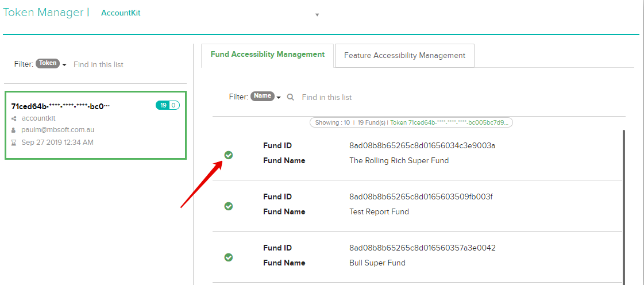Click the hourglass icon beside Sep 27 2019
The image size is (644, 285).
pyautogui.click(x=14, y=142)
